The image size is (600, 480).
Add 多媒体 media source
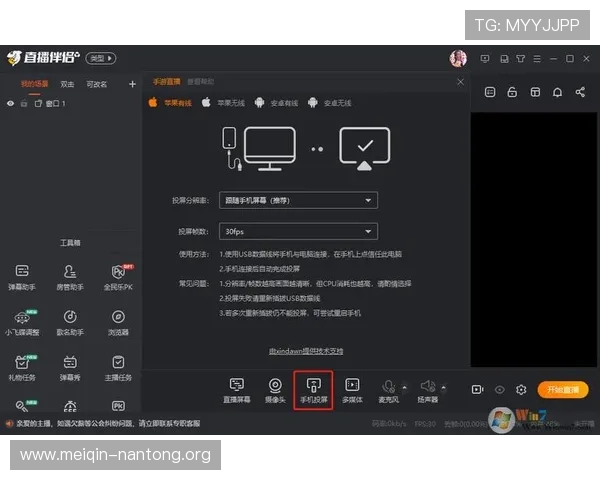(x=352, y=390)
